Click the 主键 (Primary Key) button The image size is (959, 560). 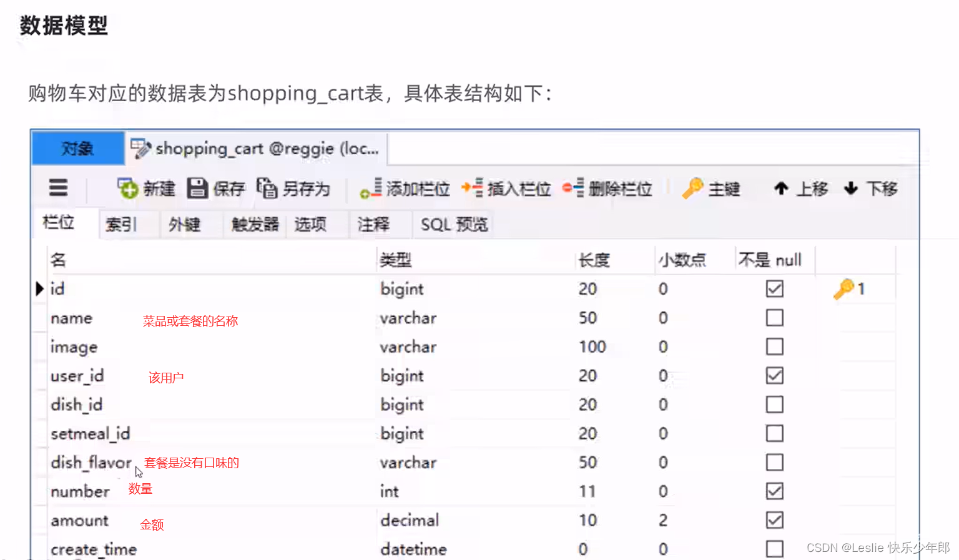tap(711, 189)
